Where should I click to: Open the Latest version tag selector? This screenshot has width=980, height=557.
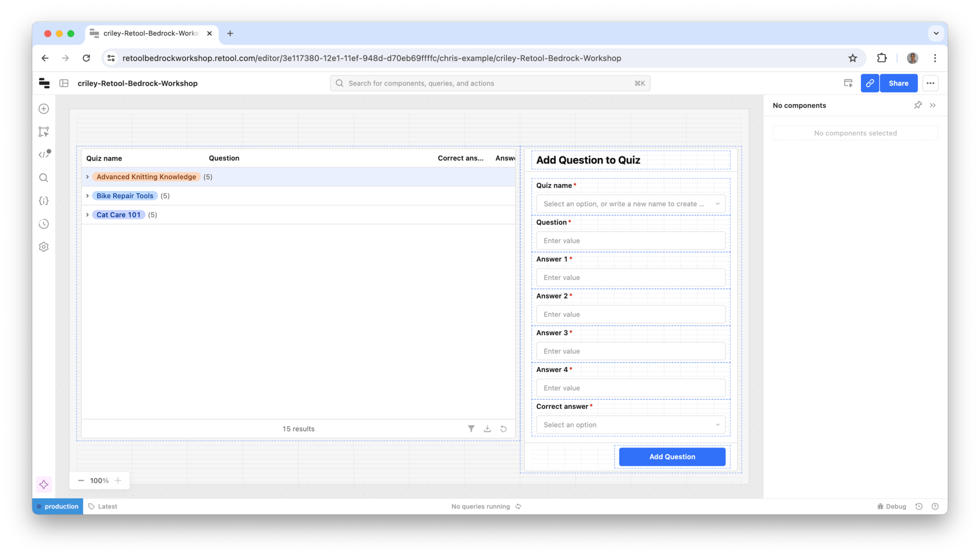click(103, 506)
